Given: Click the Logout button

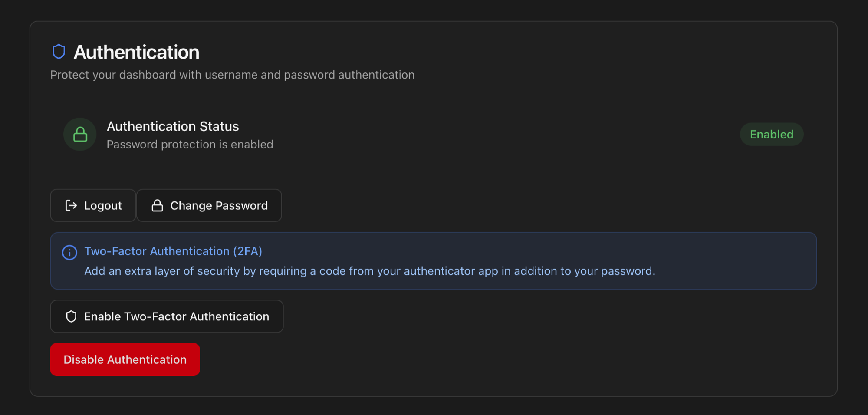Looking at the screenshot, I should 93,205.
